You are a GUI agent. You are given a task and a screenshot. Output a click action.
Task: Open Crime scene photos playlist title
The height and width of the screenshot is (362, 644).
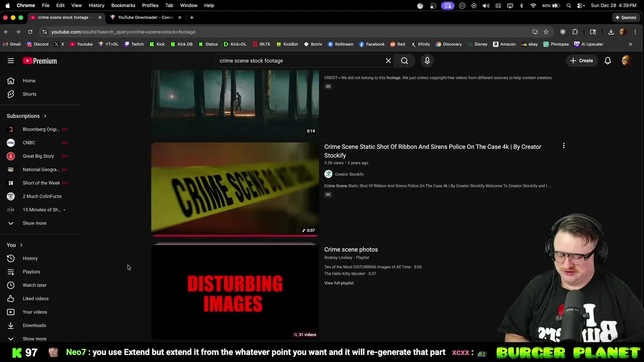(x=351, y=249)
